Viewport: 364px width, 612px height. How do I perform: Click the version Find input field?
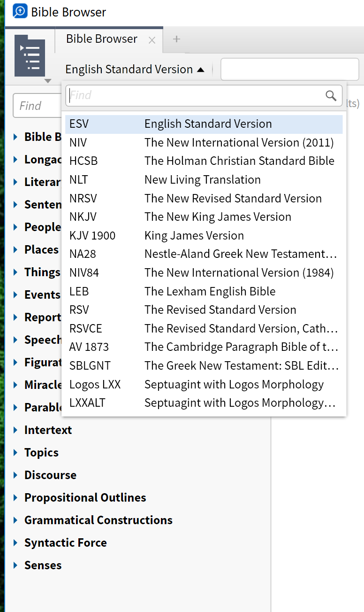click(x=204, y=96)
